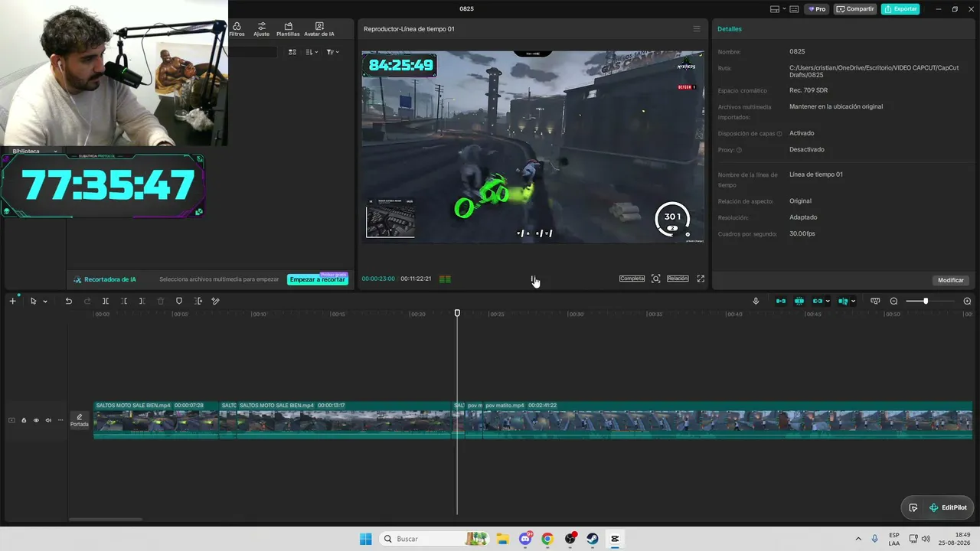Image resolution: width=980 pixels, height=551 pixels.
Task: Redo the last undone edit
Action: 87,301
